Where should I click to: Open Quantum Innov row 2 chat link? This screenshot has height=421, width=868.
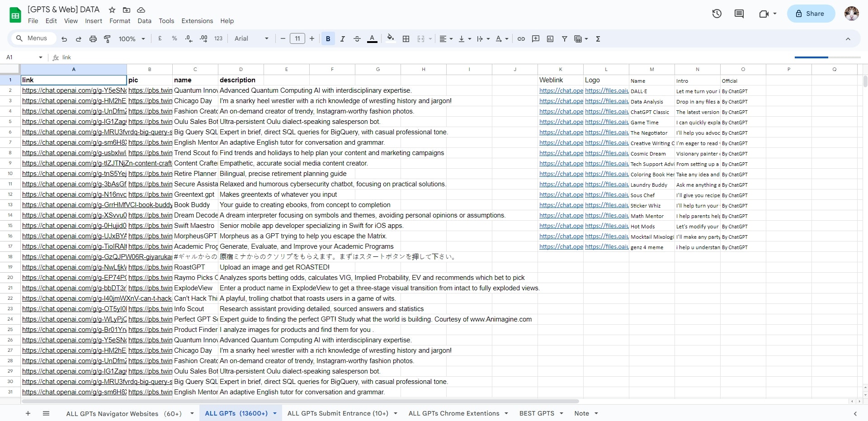74,90
